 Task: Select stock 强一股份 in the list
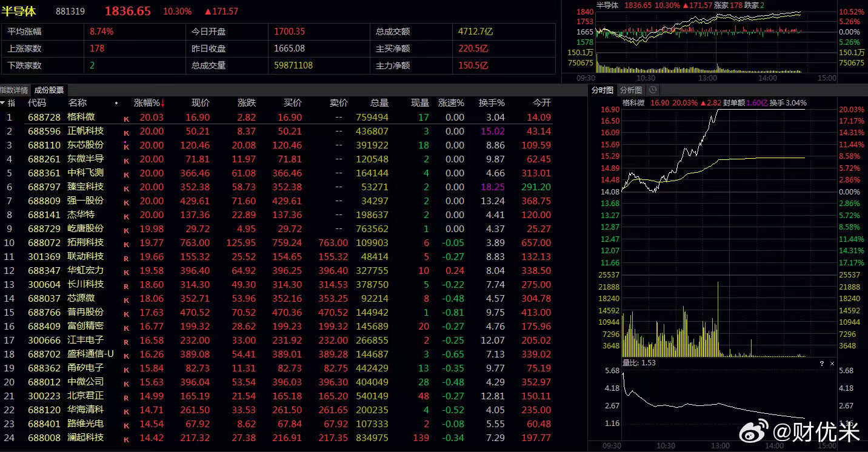point(85,201)
